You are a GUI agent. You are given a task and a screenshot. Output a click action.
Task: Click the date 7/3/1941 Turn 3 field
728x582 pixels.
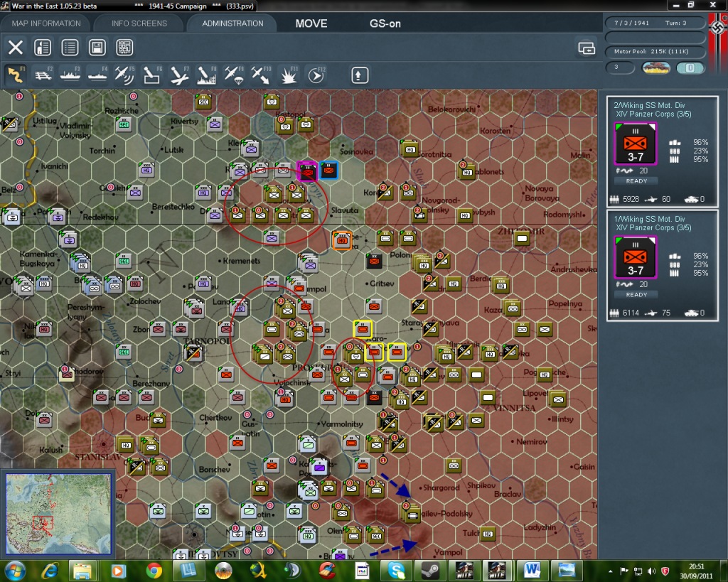click(655, 23)
